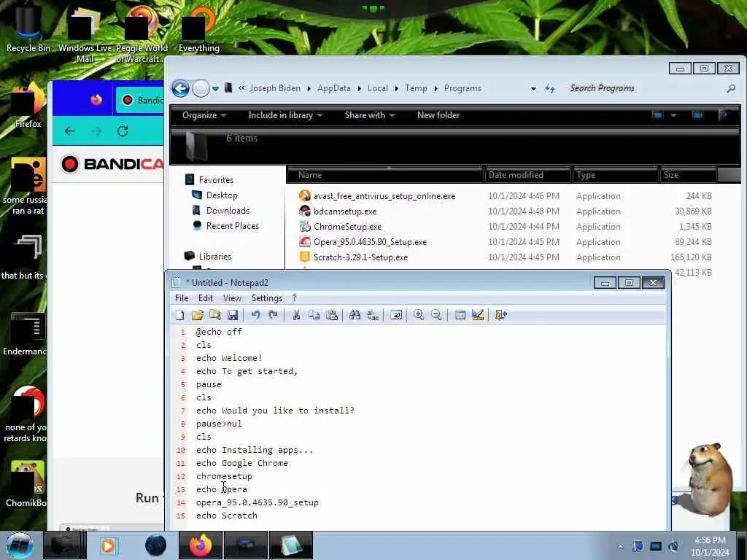Select Libraries in the navigation pane
This screenshot has height=560, width=747.
click(215, 256)
